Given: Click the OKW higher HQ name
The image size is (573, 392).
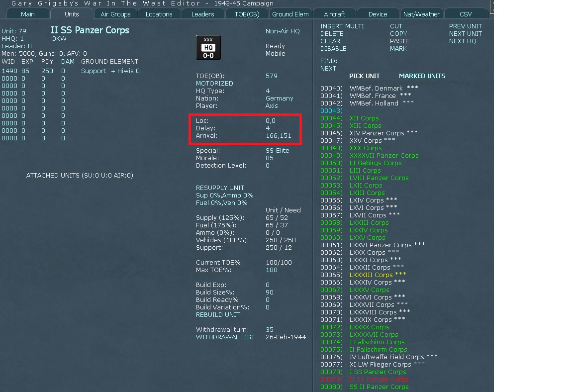Looking at the screenshot, I should pyautogui.click(x=59, y=39).
